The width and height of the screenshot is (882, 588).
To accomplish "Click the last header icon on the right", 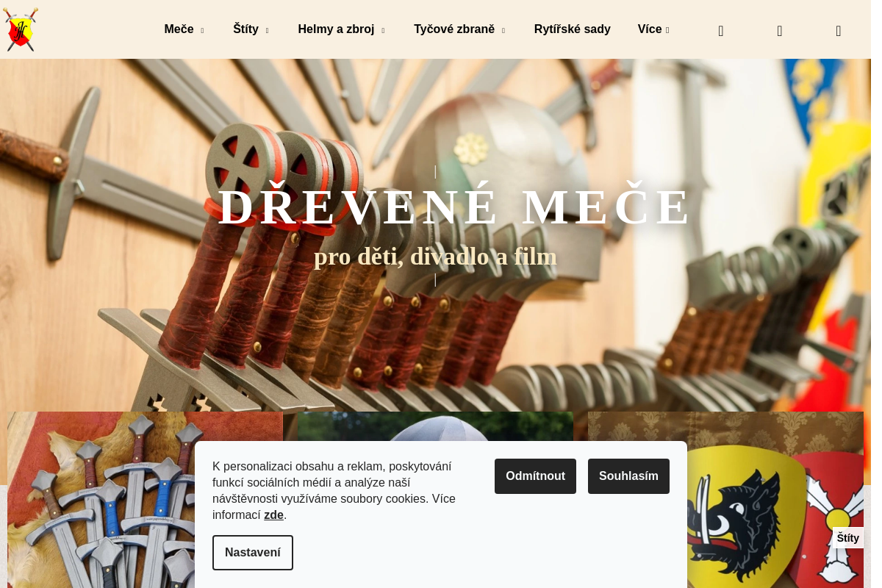I will 839,31.
